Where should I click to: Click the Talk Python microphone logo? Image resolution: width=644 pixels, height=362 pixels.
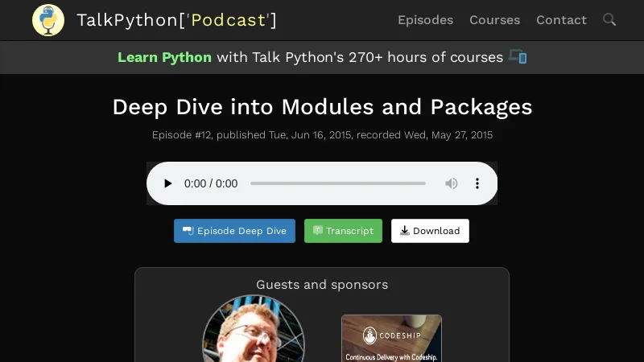(x=48, y=20)
